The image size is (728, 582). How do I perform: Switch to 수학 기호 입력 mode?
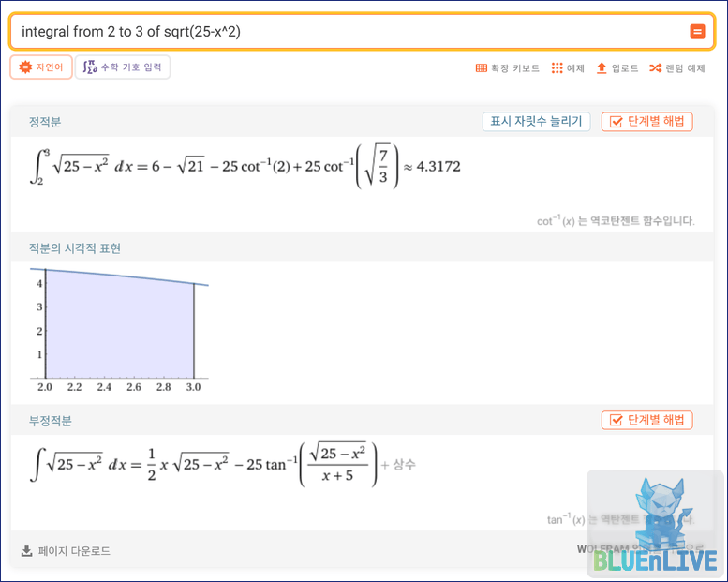coord(123,67)
